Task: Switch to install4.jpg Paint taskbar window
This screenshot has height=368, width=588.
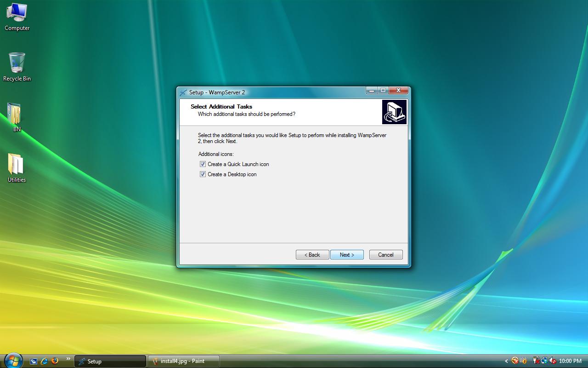Action: coord(183,361)
